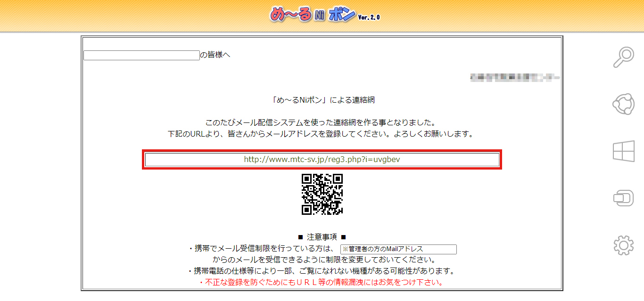Click the group name field before の皆様へ

[142, 55]
